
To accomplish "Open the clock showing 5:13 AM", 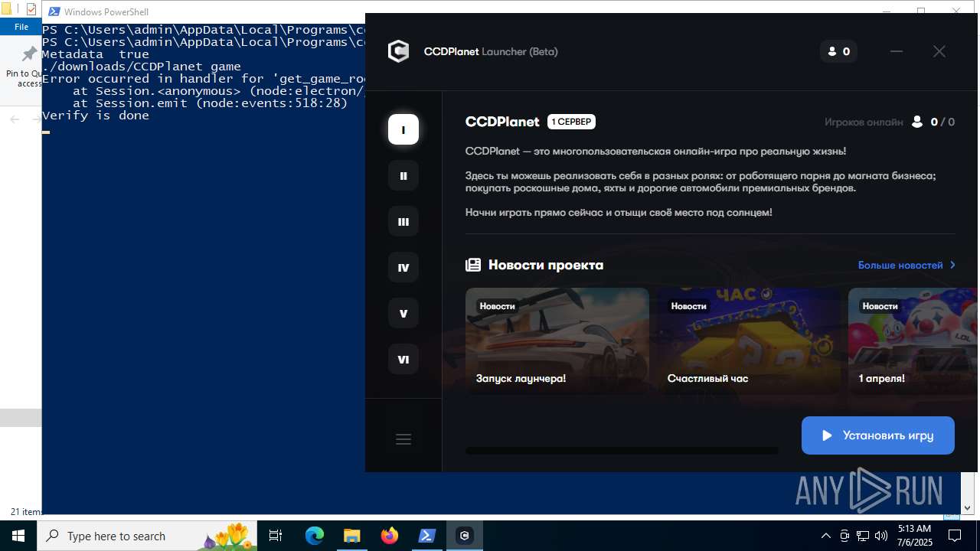I will pyautogui.click(x=914, y=536).
